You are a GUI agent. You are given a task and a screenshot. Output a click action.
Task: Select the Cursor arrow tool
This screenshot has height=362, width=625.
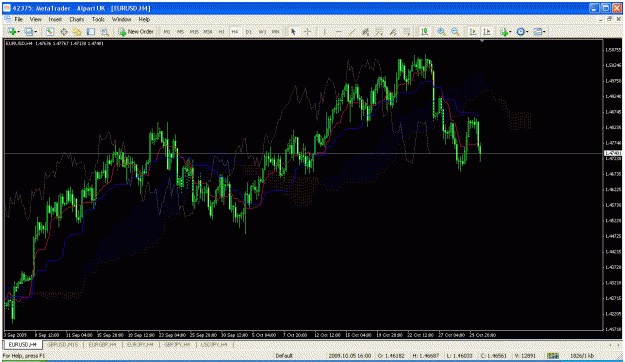pos(293,31)
